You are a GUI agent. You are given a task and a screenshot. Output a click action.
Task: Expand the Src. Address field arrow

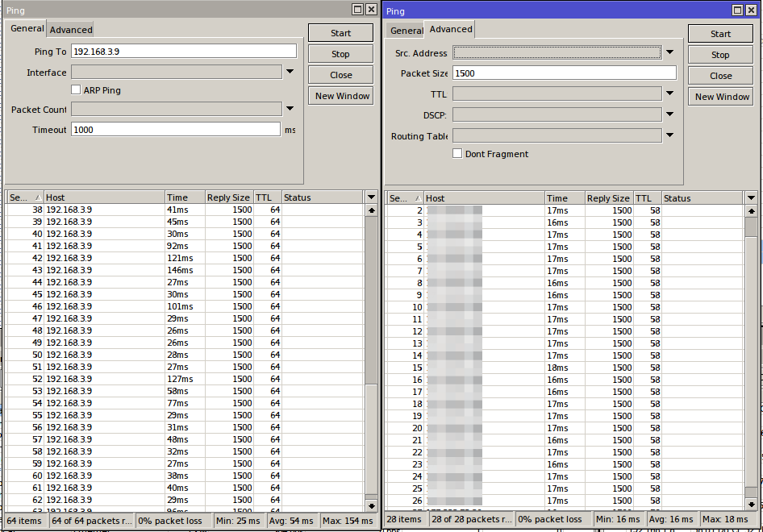click(x=669, y=52)
